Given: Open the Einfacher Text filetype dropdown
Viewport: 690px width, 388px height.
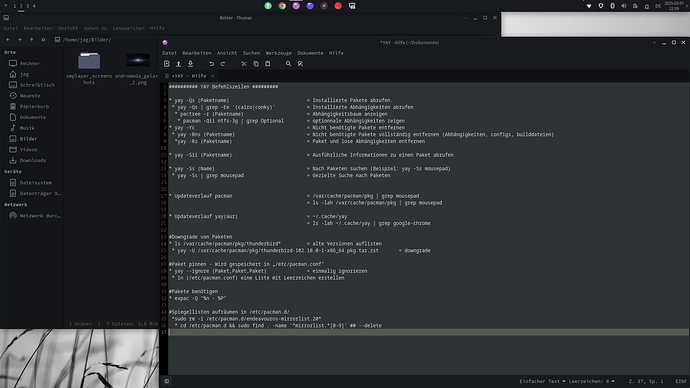Looking at the screenshot, I should (542, 381).
